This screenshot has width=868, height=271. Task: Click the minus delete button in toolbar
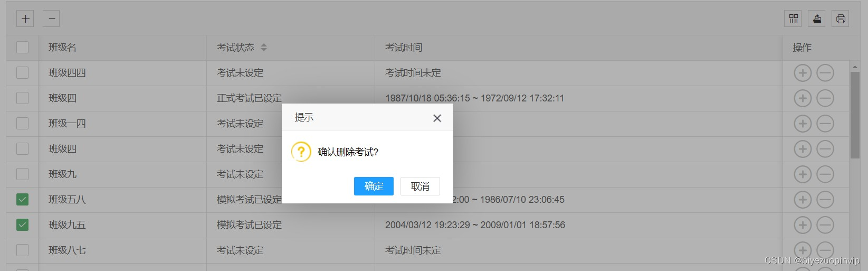[51, 18]
